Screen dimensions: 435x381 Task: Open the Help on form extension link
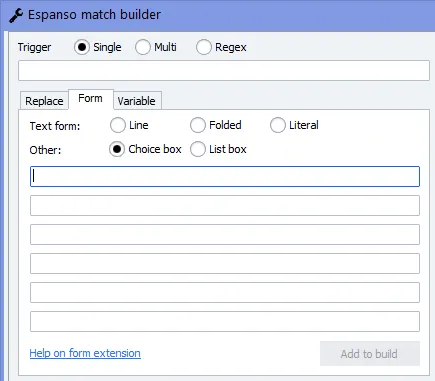coord(85,353)
